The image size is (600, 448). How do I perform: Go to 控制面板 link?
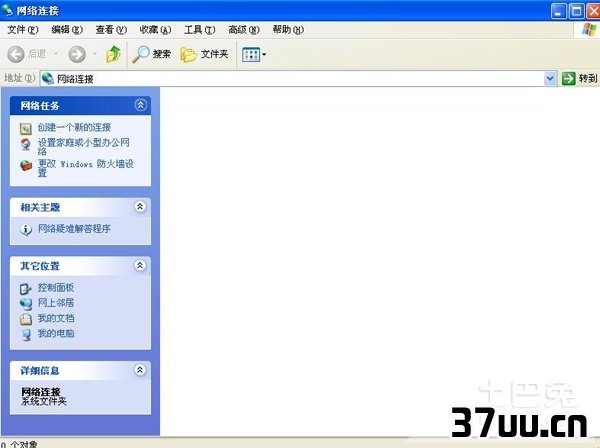click(x=56, y=288)
